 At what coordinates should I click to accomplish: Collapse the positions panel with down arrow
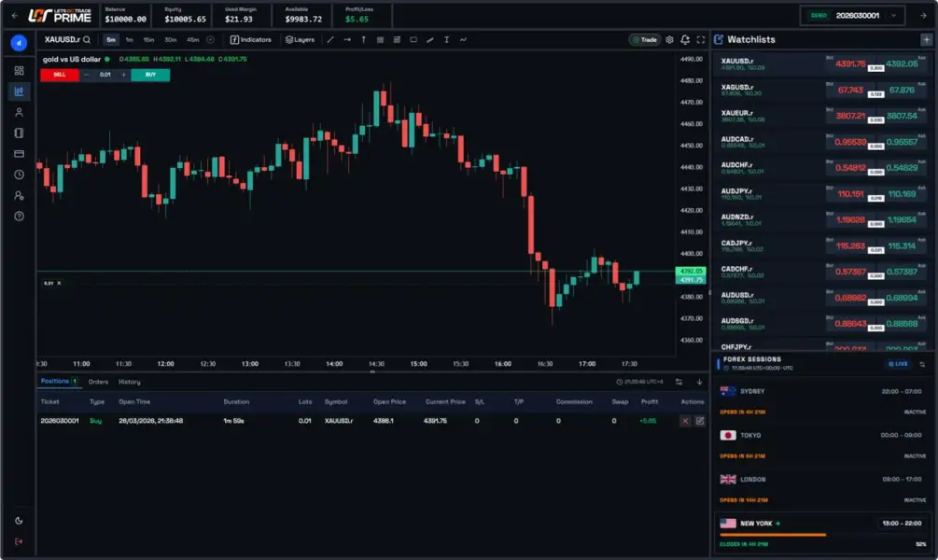699,382
